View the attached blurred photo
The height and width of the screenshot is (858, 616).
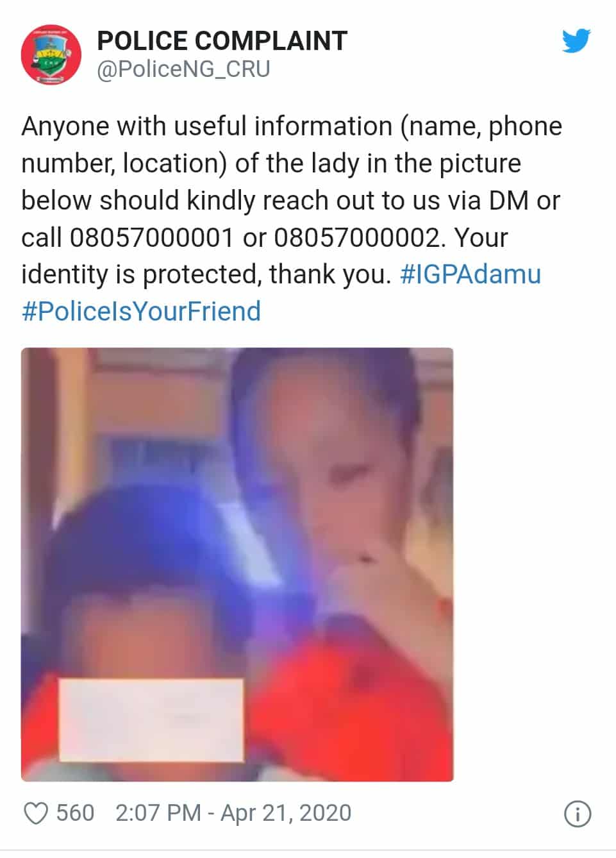(x=237, y=564)
